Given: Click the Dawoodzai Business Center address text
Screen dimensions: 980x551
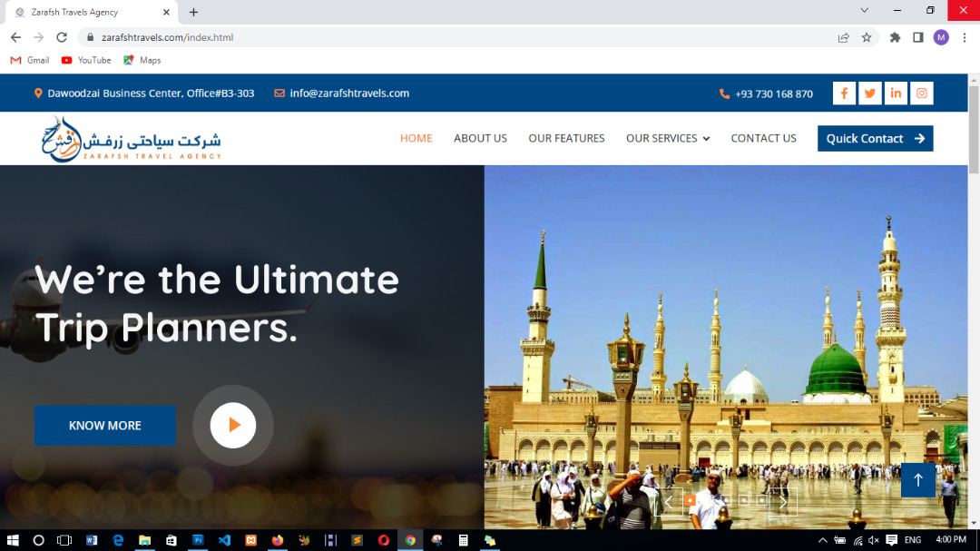Looking at the screenshot, I should 151,93.
